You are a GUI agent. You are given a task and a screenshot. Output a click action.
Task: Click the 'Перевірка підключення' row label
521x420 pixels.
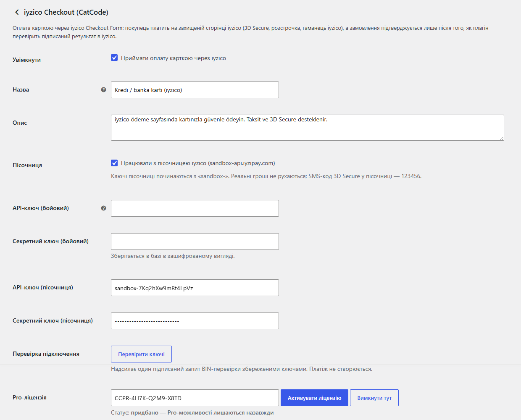click(46, 354)
